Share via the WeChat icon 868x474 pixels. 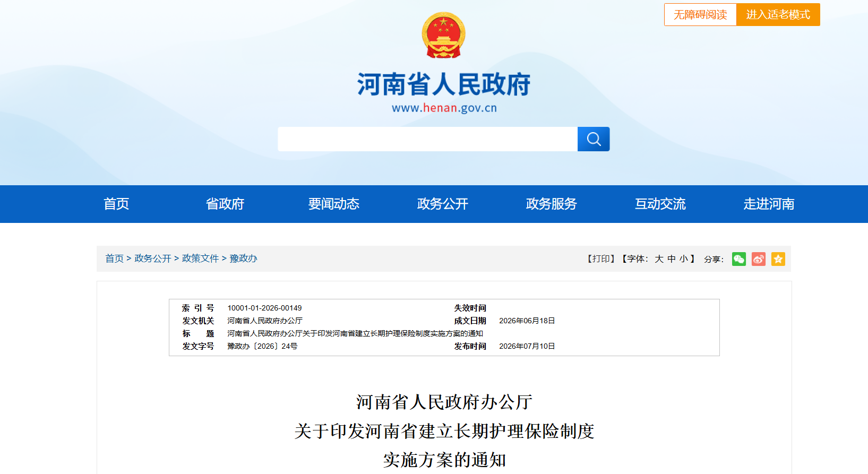[x=739, y=259]
